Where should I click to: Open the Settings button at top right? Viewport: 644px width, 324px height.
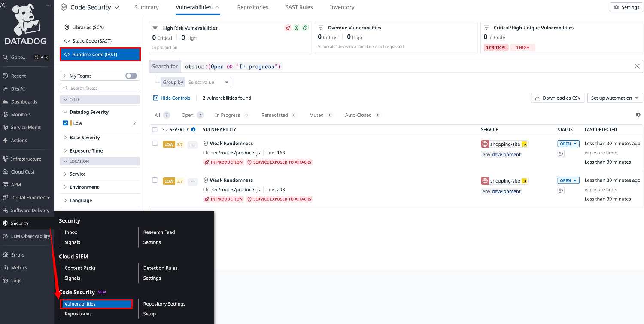[x=626, y=7]
